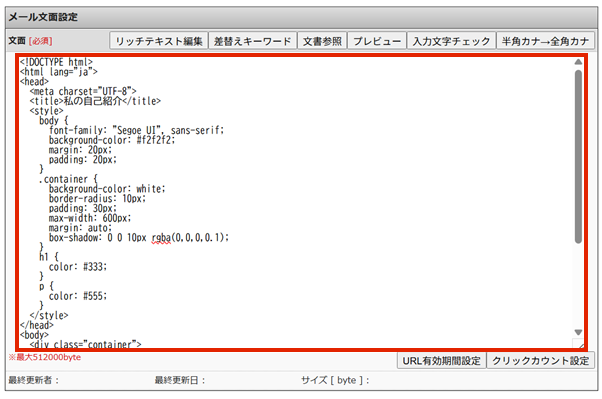602x399 pixels.
Task: Click the メール文面設定 panel header
Action: point(301,17)
